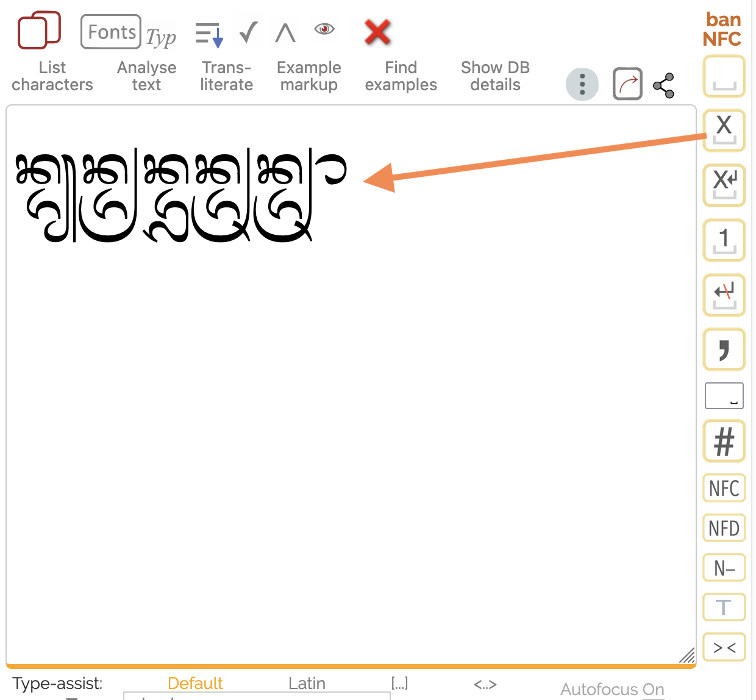
Task: Click the Analyse text label
Action: 146,76
